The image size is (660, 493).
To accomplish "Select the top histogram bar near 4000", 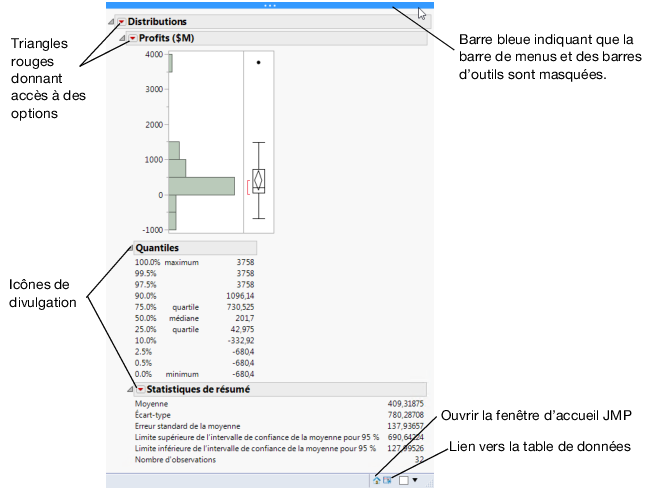I will pyautogui.click(x=170, y=63).
